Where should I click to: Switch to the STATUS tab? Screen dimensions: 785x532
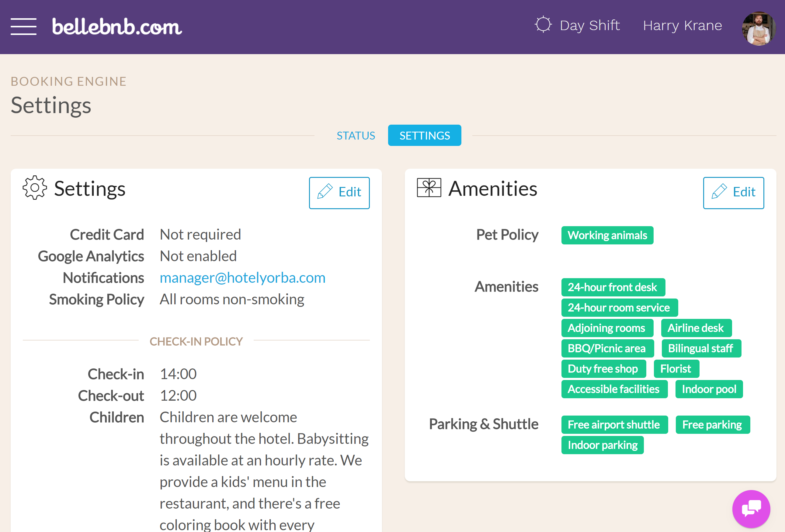click(x=356, y=135)
